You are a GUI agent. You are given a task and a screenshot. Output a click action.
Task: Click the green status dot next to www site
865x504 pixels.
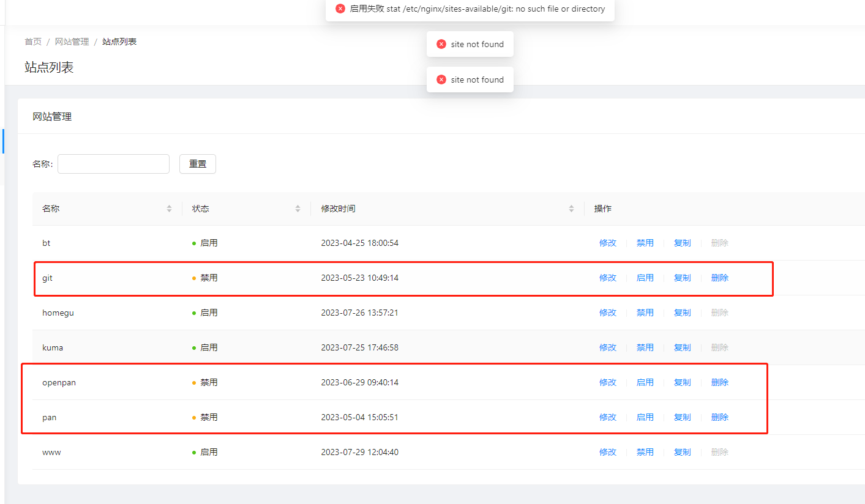tap(194, 451)
